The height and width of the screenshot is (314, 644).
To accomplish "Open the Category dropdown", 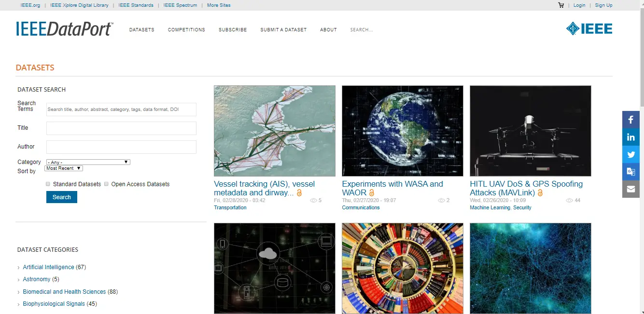I will coord(88,162).
